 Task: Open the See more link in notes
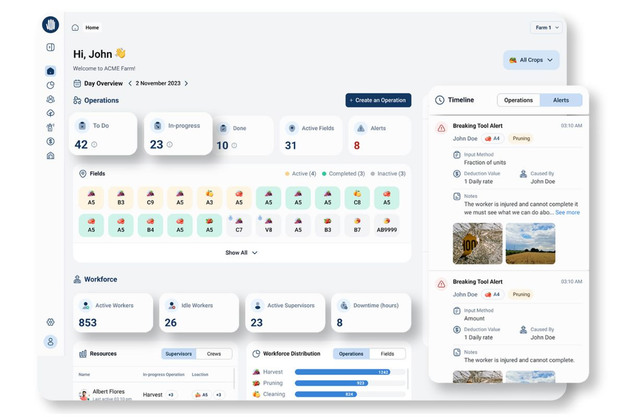point(567,212)
